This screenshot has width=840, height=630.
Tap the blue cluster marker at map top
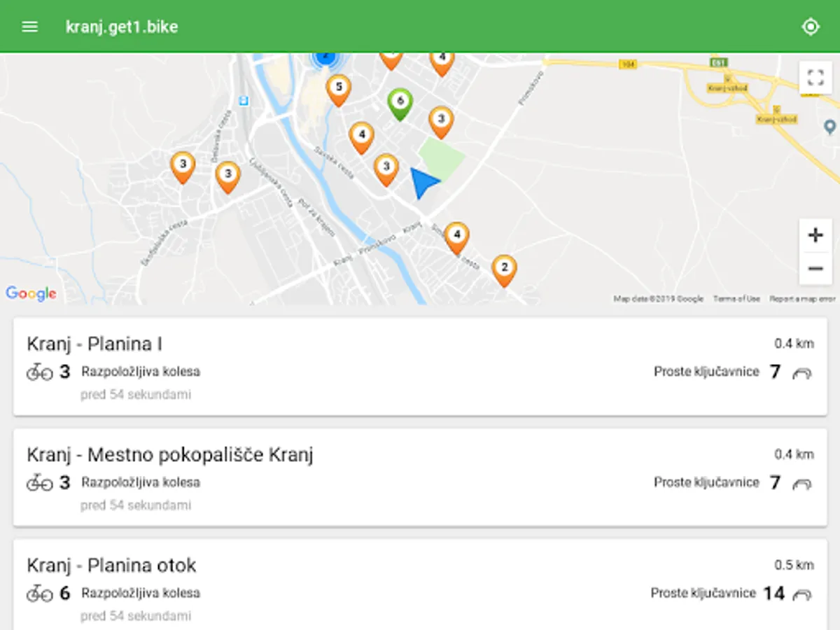[x=324, y=57]
